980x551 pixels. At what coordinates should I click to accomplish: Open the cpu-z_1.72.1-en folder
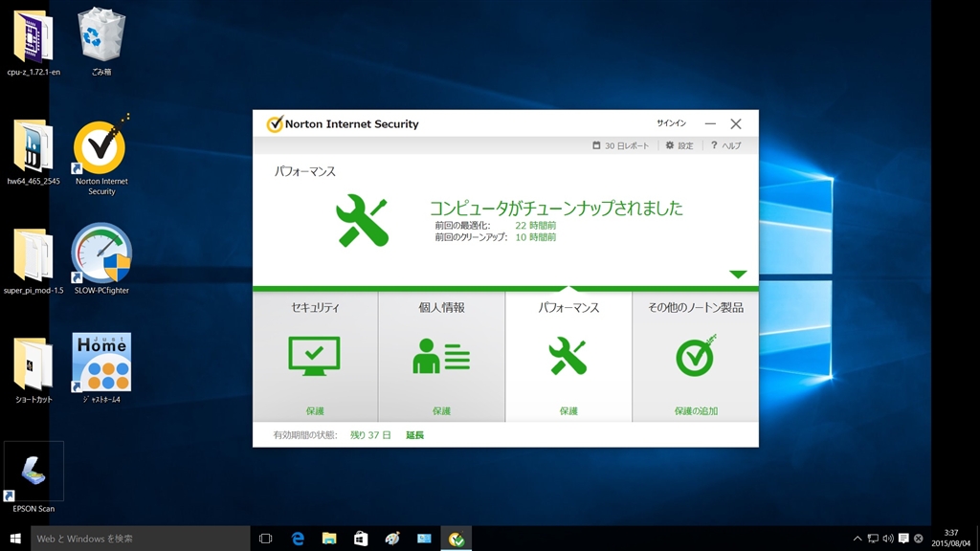coord(33,38)
